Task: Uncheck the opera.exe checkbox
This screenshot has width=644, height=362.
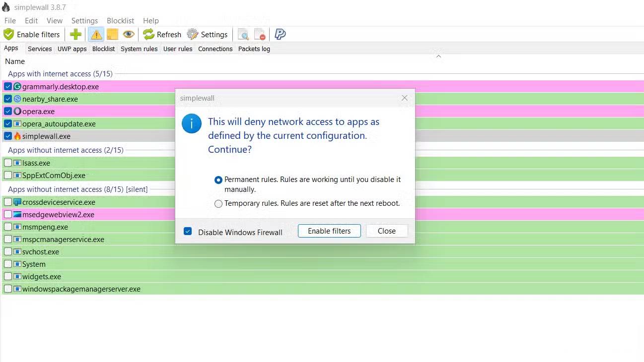Action: coord(8,111)
